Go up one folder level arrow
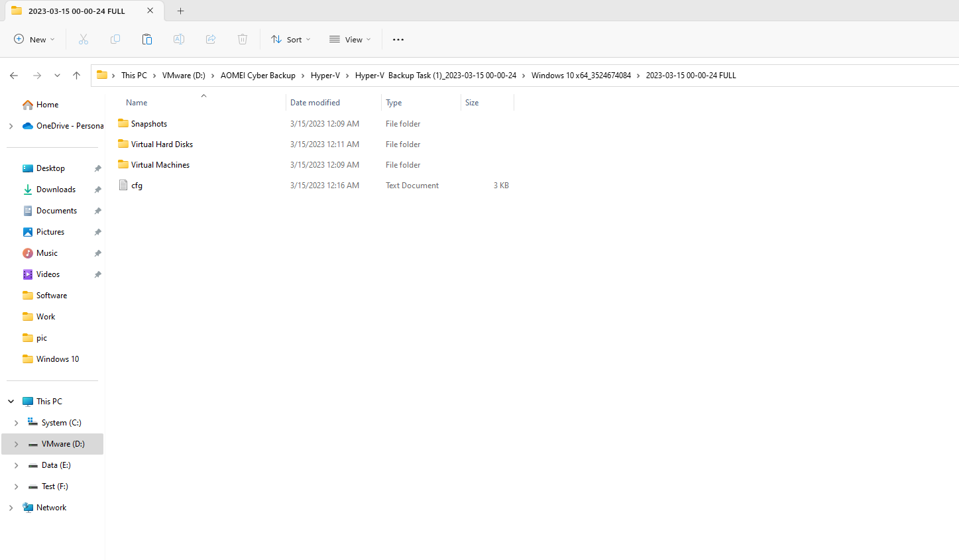 coord(77,76)
